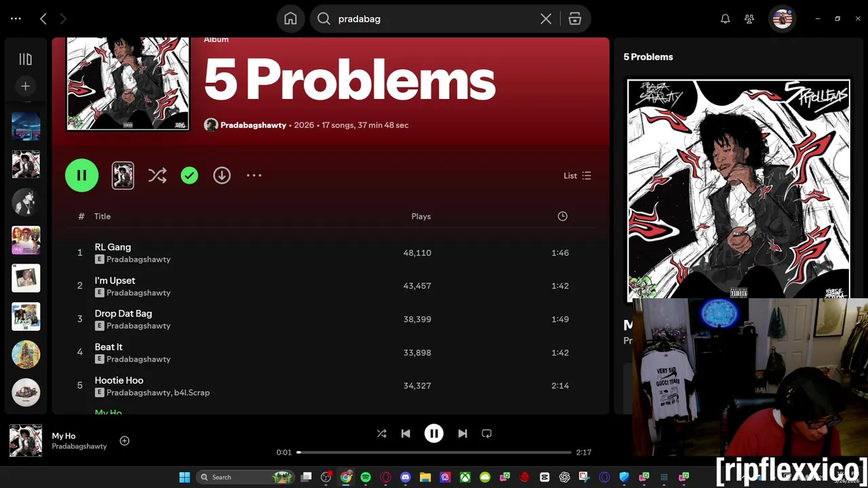The width and height of the screenshot is (868, 488).
Task: Change the List view option
Action: tap(577, 176)
